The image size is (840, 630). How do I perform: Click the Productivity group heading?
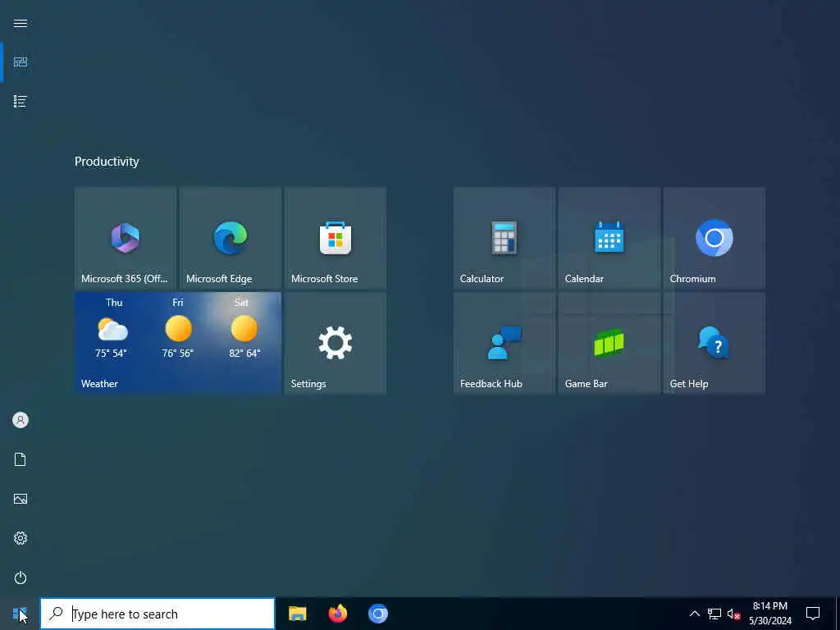(107, 162)
